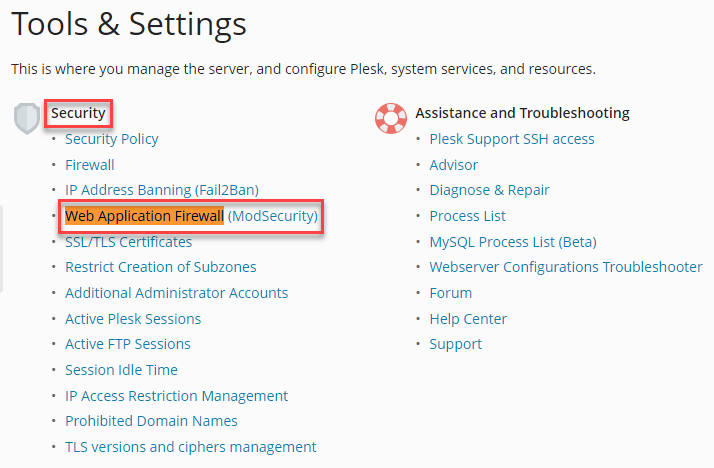Open Session Idle Time setting
This screenshot has height=468, width=714.
(121, 370)
